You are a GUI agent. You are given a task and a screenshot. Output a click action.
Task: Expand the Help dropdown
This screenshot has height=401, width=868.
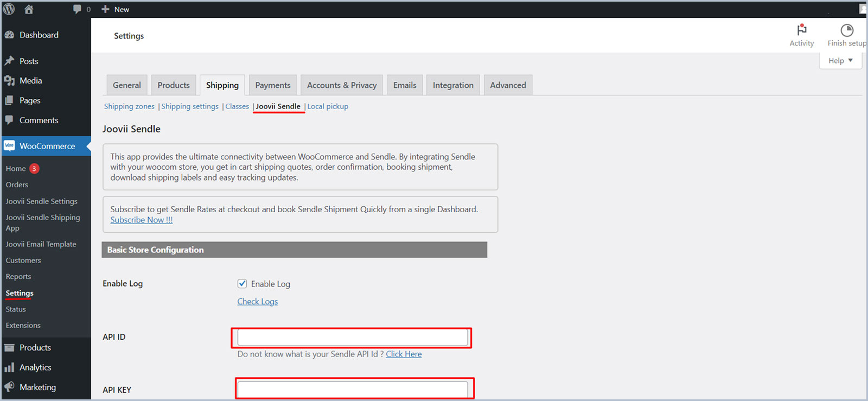(840, 61)
